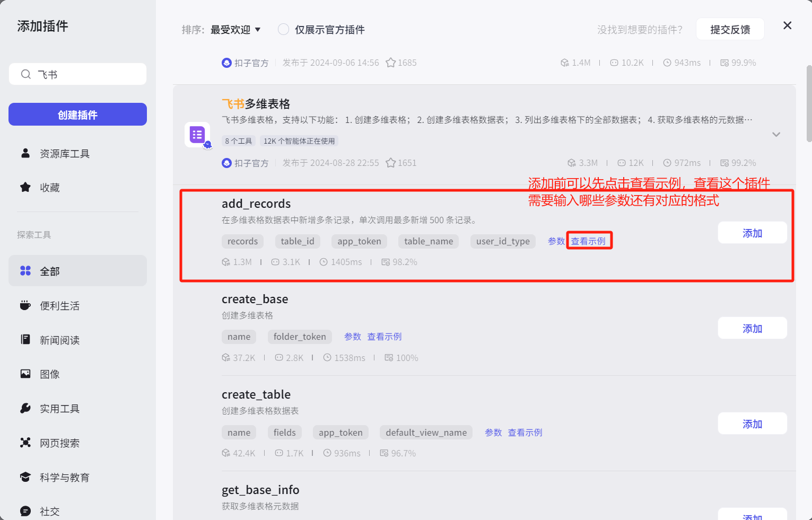Add the add_records tool

(x=752, y=233)
